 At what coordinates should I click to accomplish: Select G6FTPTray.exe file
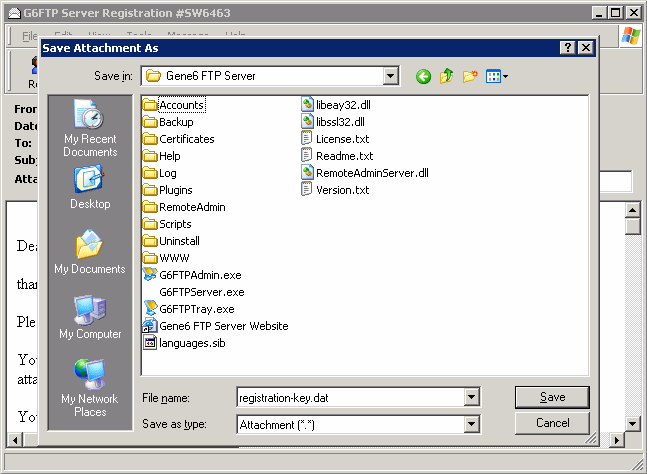coord(189,309)
